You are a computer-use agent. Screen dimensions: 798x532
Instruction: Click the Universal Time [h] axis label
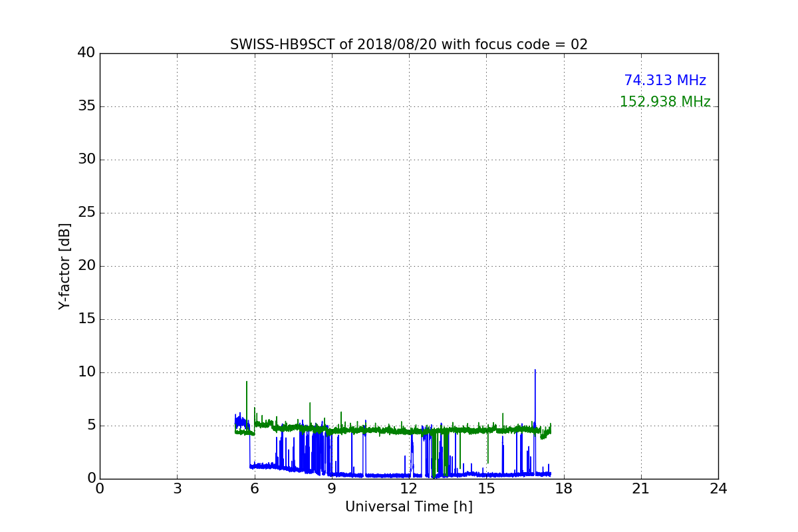click(409, 507)
